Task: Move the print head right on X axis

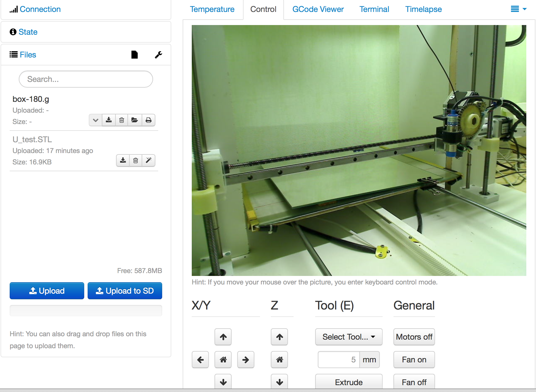Action: coord(246,360)
